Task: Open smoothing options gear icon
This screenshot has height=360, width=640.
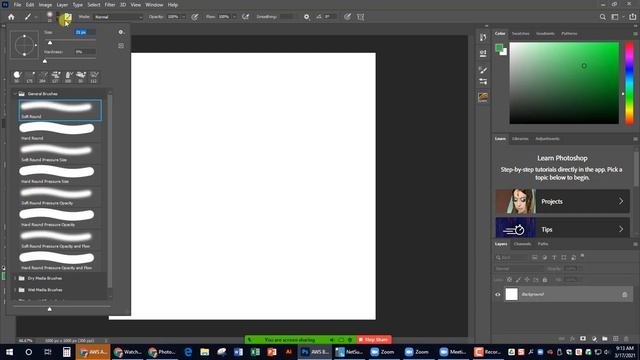Action: [x=307, y=17]
